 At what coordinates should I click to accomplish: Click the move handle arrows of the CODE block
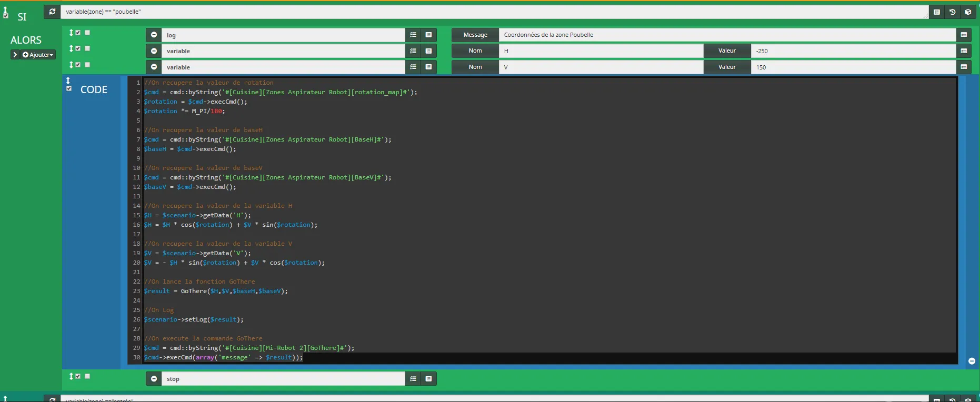click(x=68, y=80)
